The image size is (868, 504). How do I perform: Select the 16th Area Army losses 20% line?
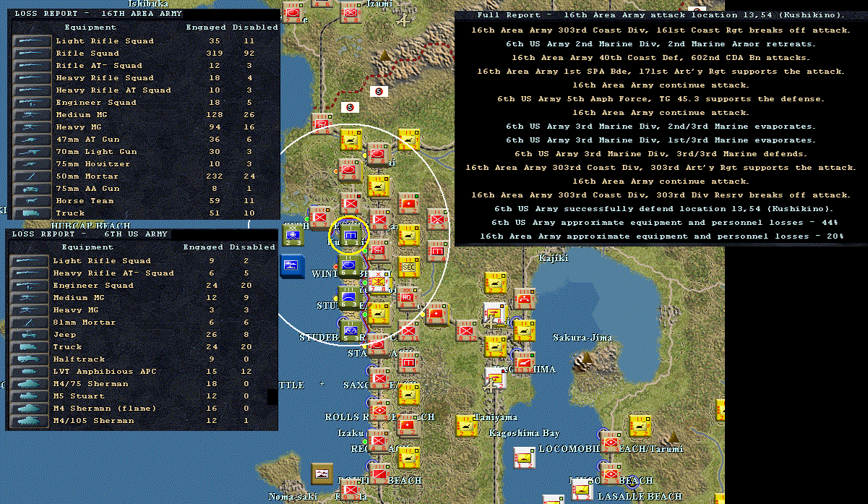point(661,236)
